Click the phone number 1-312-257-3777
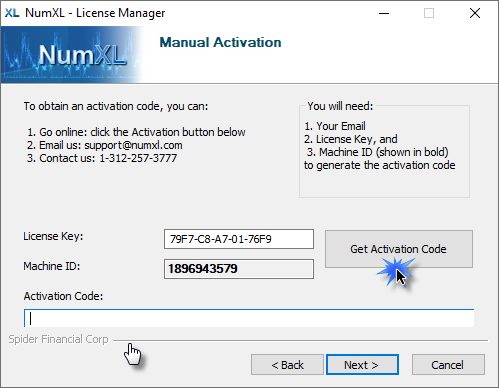 point(138,158)
